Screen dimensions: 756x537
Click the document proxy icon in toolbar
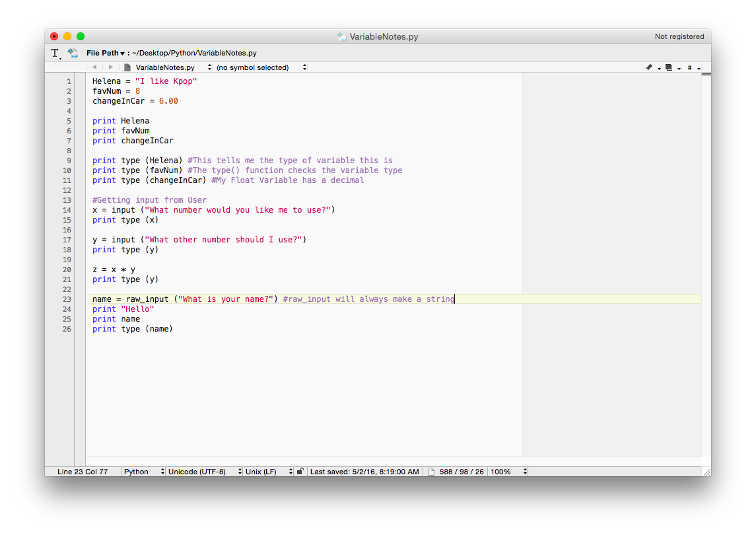coord(73,53)
